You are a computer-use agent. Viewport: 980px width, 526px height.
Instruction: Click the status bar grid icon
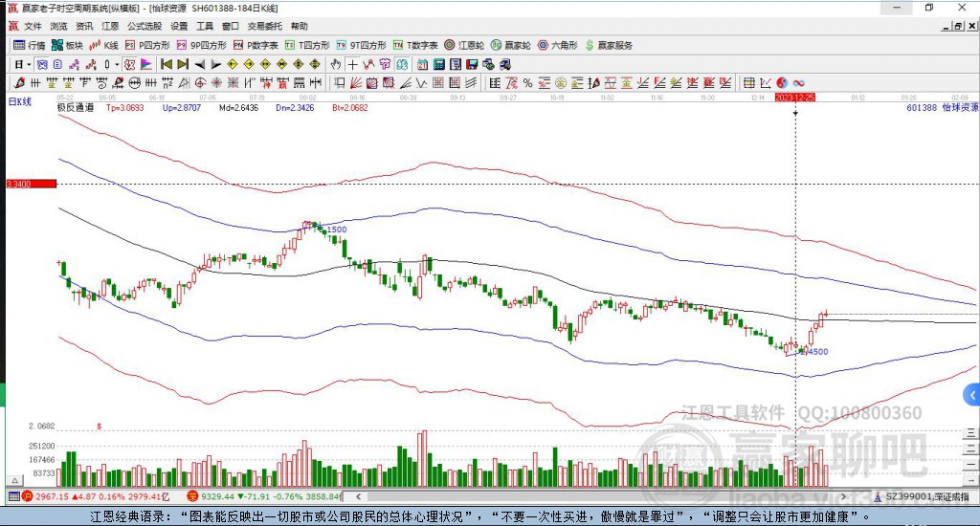coord(13,496)
